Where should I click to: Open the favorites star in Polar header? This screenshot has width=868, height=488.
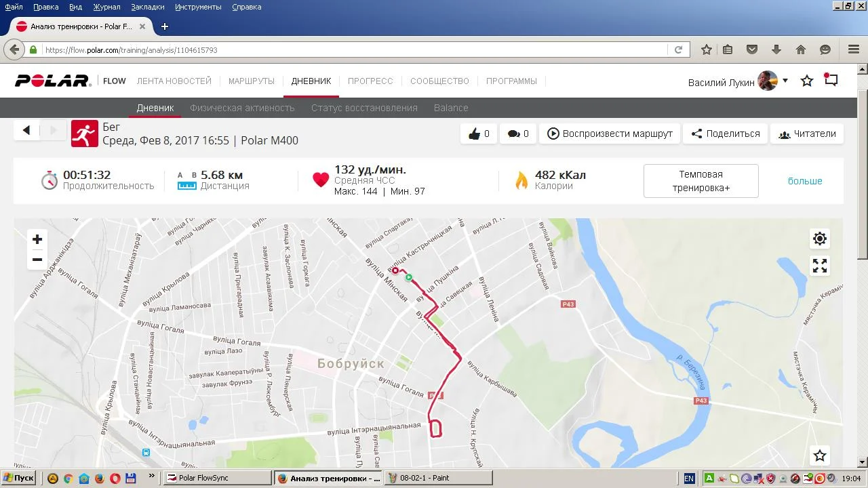click(807, 81)
